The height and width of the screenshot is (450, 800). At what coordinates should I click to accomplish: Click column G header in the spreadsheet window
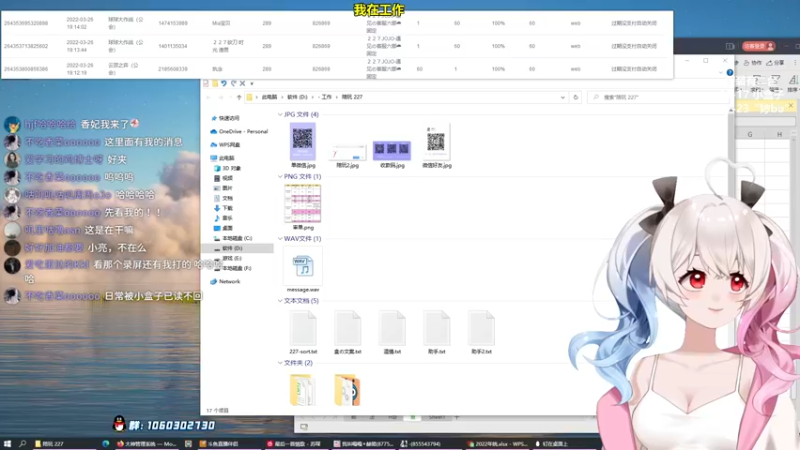tap(749, 134)
